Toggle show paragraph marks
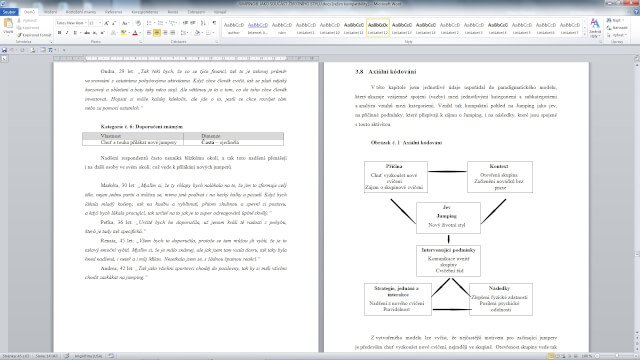 214,23
